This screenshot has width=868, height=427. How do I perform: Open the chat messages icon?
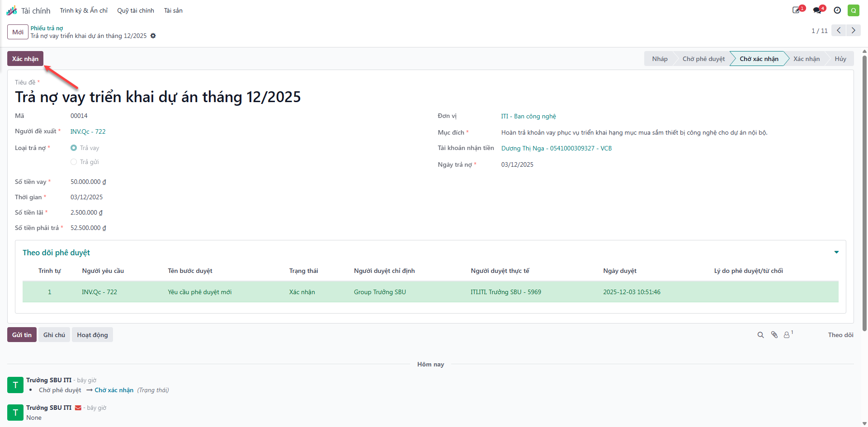(x=818, y=10)
